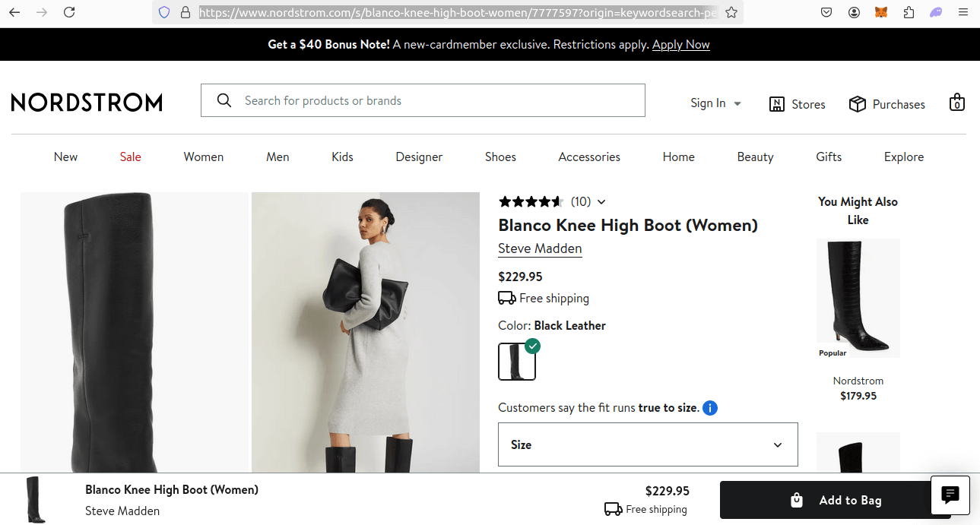Click the Stores link text

point(808,104)
